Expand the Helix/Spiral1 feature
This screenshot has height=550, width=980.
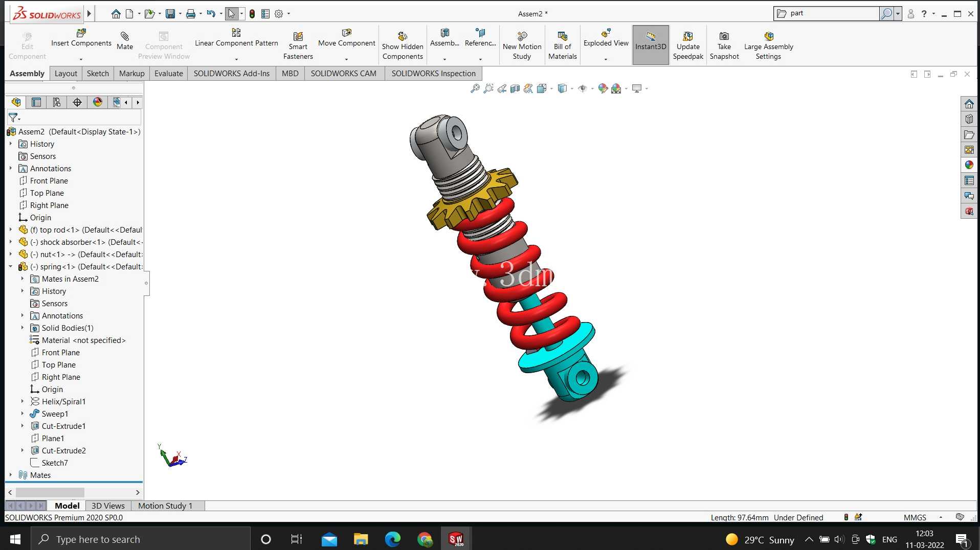tap(23, 401)
